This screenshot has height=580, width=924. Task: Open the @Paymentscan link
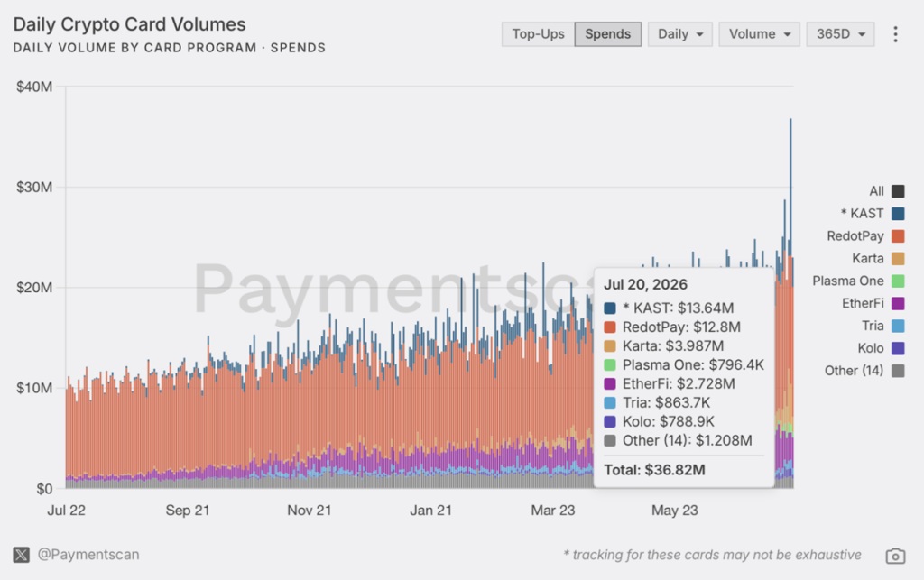tap(88, 555)
